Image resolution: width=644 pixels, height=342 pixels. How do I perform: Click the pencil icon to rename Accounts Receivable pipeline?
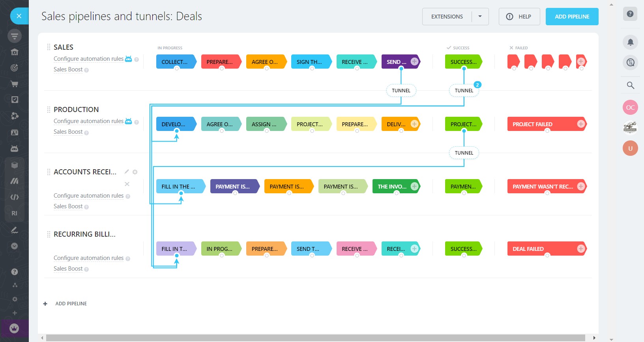pyautogui.click(x=127, y=172)
